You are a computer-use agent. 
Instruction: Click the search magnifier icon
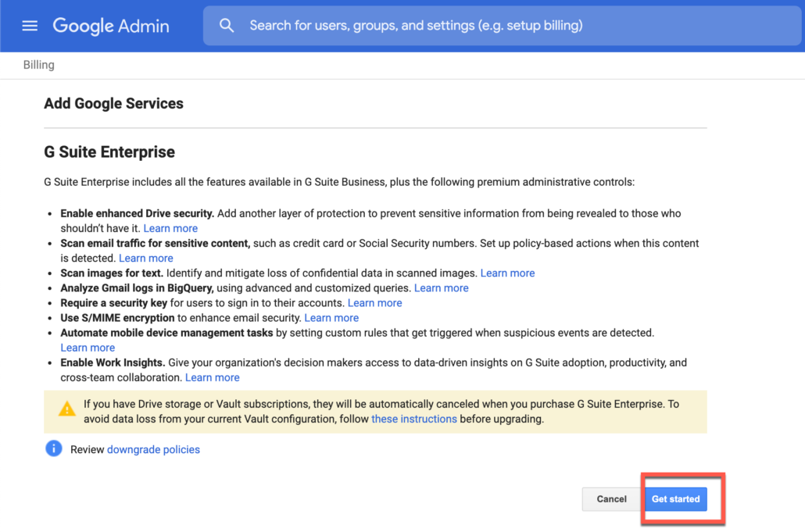[227, 26]
